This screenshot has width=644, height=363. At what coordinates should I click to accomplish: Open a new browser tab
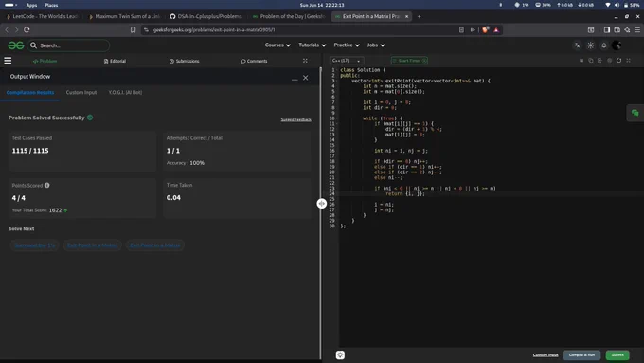pos(419,16)
